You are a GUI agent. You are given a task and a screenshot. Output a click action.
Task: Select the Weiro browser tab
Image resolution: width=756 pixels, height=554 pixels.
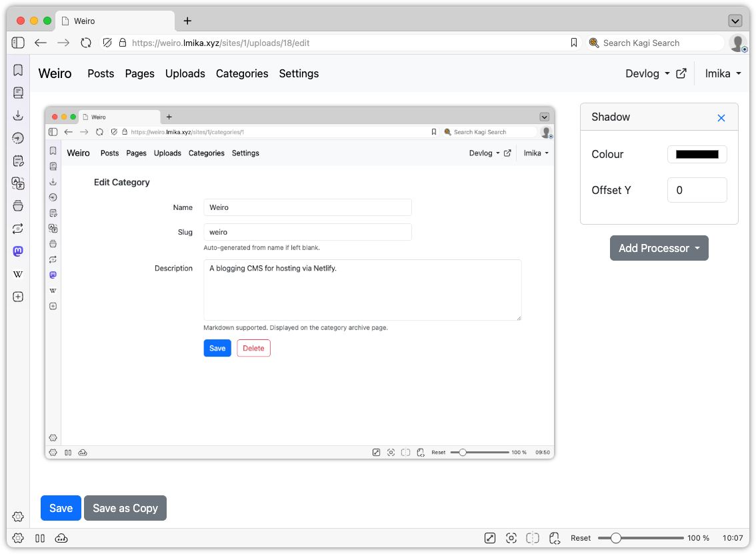(107, 20)
